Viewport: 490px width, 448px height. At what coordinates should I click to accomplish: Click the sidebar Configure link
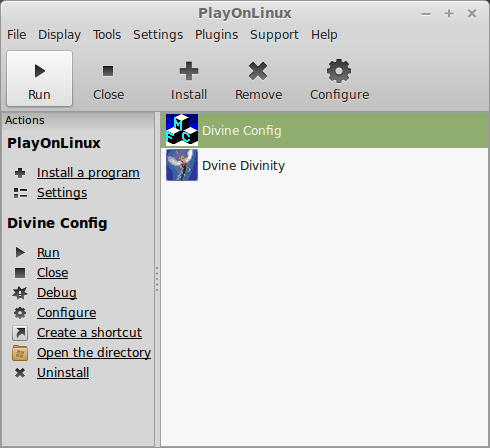67,313
